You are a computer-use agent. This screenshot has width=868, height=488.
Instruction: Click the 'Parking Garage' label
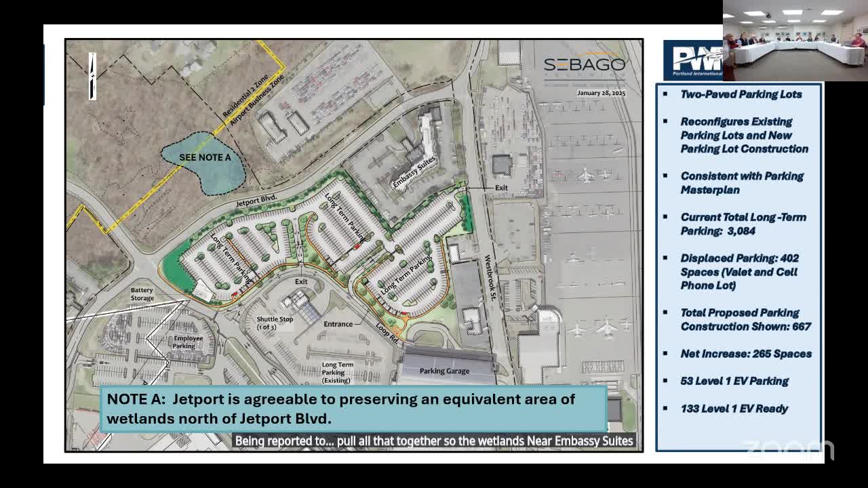tap(444, 371)
